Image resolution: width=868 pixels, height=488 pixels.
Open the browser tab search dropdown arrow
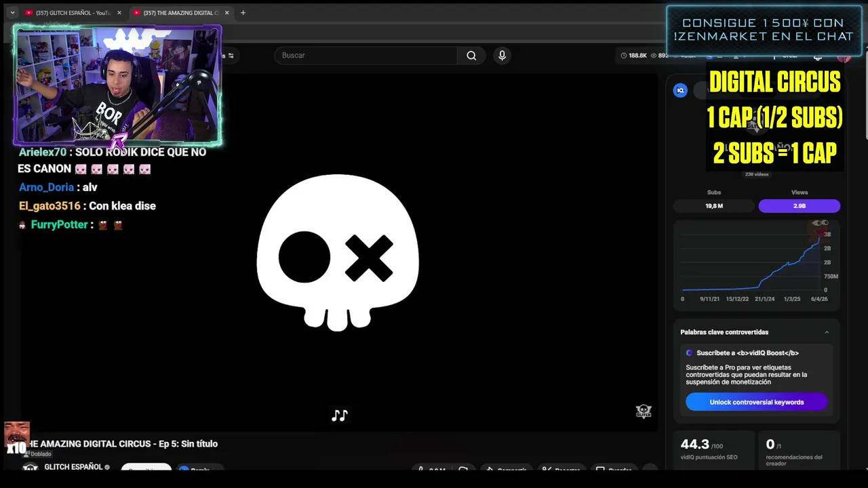12,12
